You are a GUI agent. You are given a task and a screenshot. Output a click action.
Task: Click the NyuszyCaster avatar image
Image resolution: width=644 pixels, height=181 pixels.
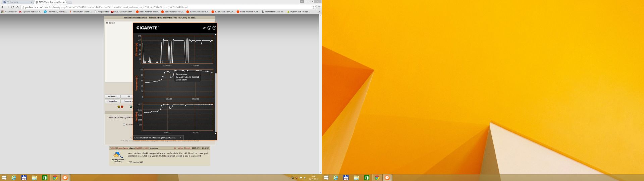[x=118, y=155]
